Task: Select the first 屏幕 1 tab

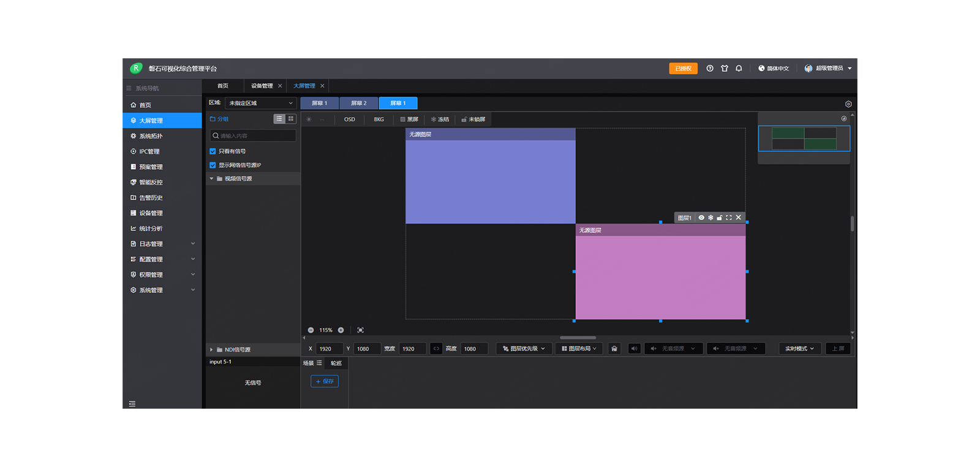Action: [320, 103]
